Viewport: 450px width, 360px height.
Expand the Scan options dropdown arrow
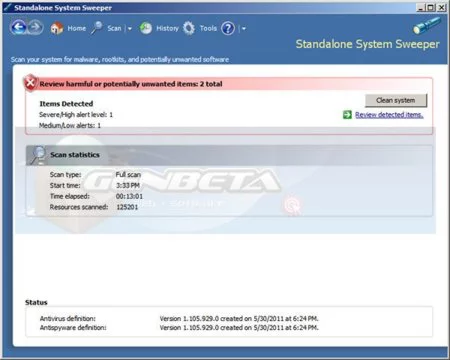click(x=130, y=29)
